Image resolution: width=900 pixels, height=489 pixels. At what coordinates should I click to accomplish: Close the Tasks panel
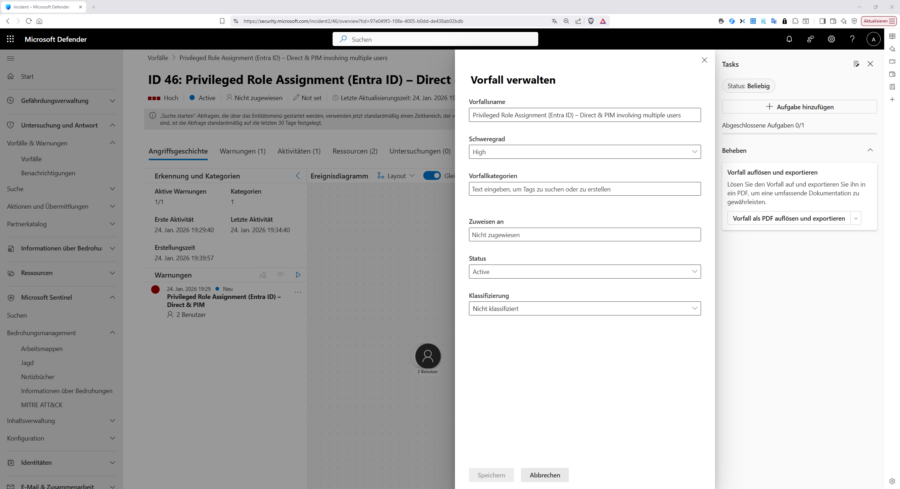point(870,64)
